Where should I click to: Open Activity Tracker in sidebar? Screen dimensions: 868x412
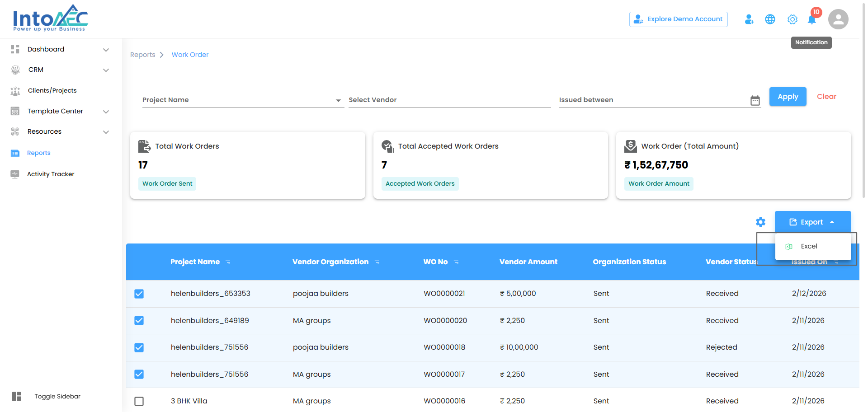click(51, 174)
